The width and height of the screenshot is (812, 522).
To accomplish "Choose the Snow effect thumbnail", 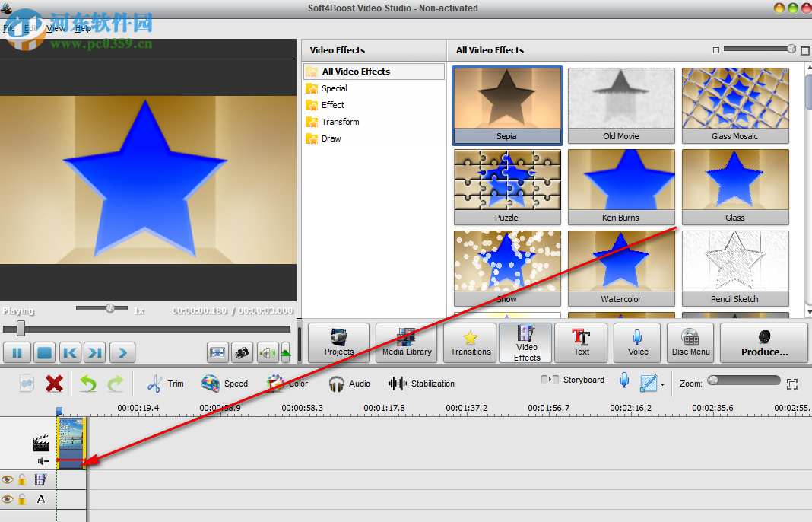I will coord(507,269).
